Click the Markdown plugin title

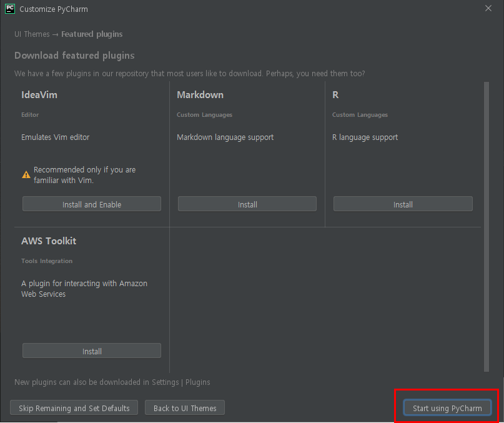pos(200,95)
